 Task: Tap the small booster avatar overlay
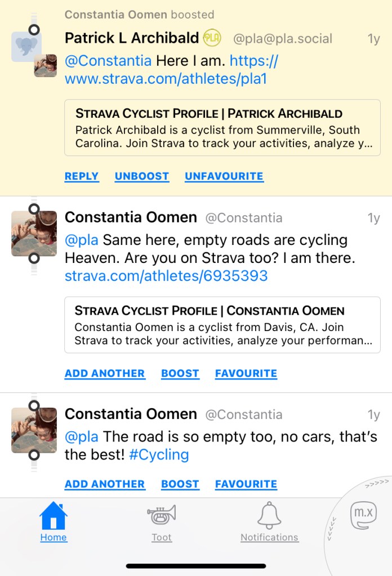46,66
